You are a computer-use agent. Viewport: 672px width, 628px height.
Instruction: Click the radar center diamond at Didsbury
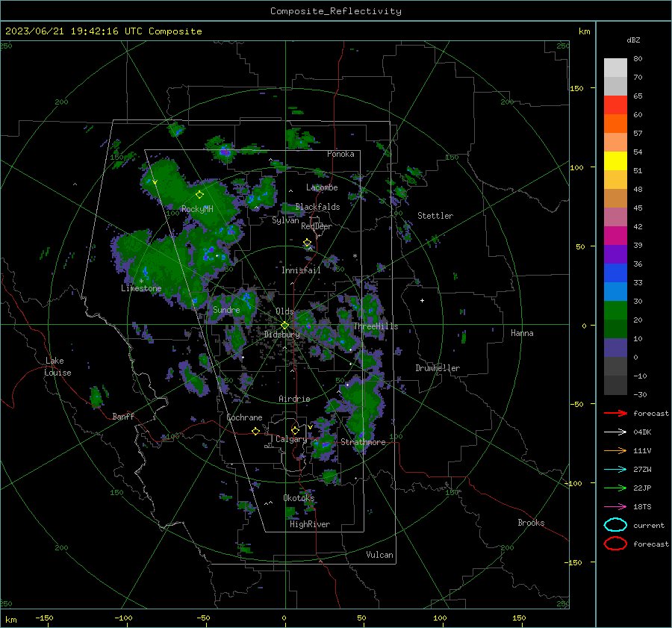(x=284, y=326)
